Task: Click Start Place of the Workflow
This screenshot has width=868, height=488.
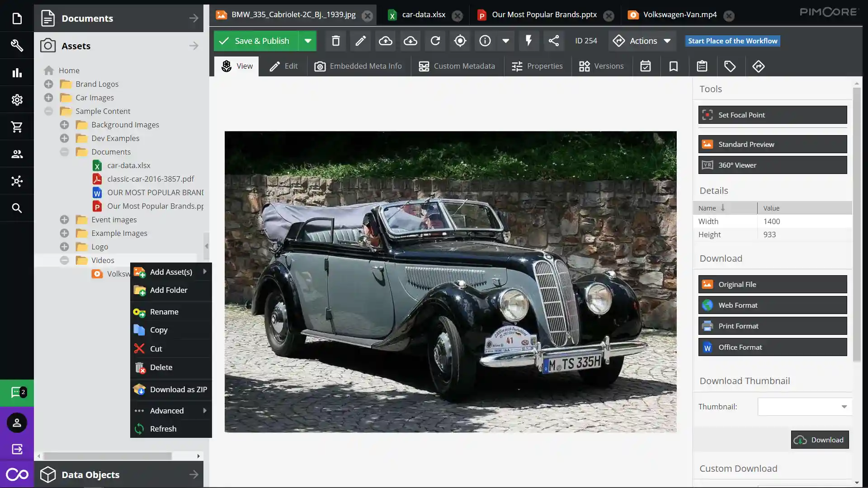Action: click(732, 41)
